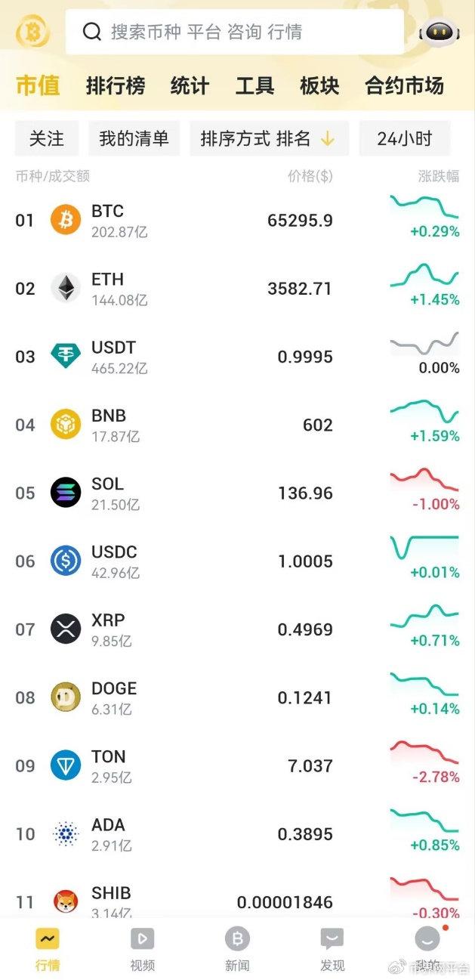Tap the ETH 24h price chart thumbnail
475x980 pixels.
[x=424, y=275]
